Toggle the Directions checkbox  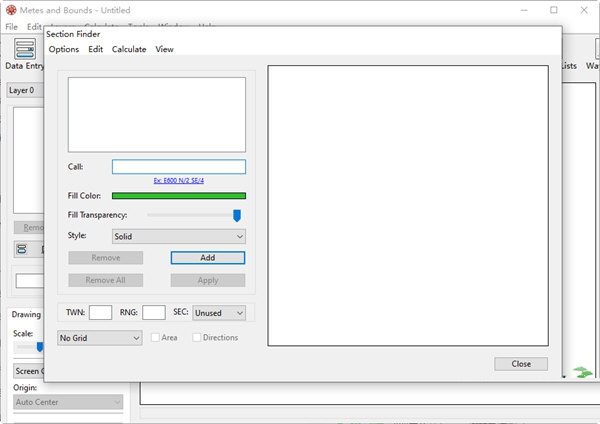tap(196, 338)
